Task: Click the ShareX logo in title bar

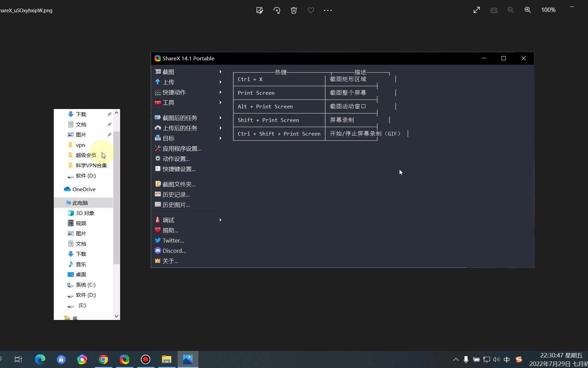Action: [157, 58]
